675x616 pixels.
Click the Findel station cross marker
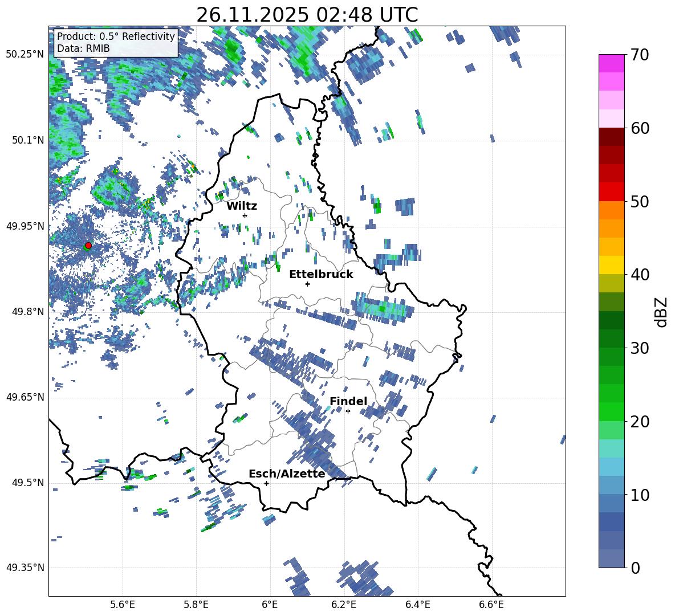point(348,411)
